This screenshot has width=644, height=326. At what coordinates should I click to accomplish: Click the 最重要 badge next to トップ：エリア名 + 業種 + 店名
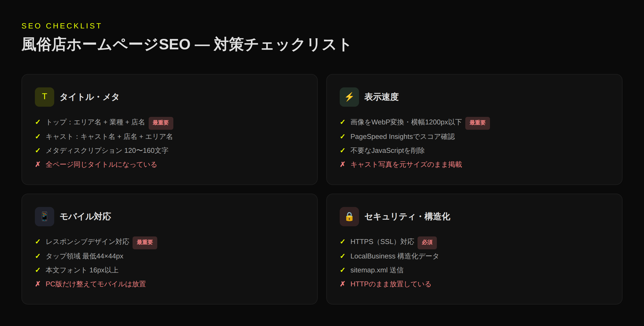pos(161,123)
